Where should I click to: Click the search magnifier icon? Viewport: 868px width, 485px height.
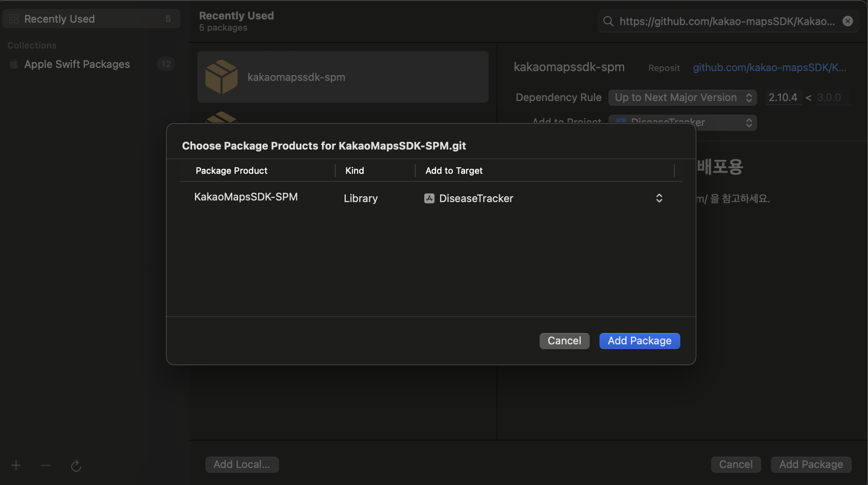608,21
